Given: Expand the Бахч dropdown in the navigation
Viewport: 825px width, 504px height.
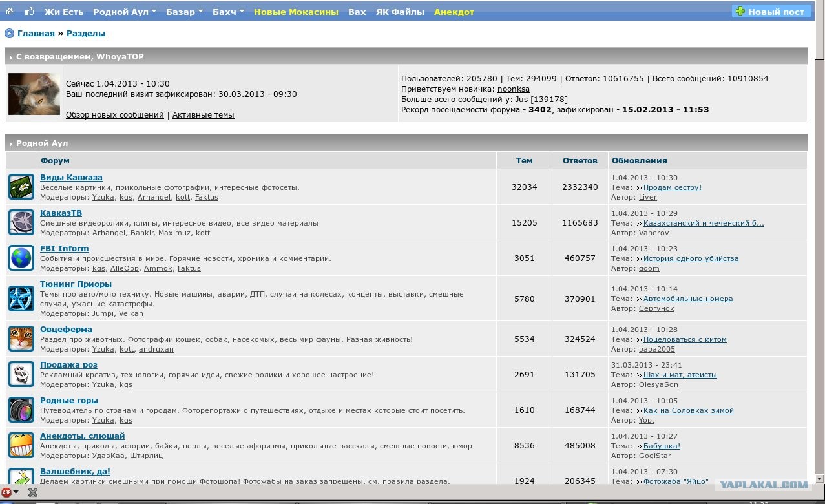Looking at the screenshot, I should [x=228, y=12].
